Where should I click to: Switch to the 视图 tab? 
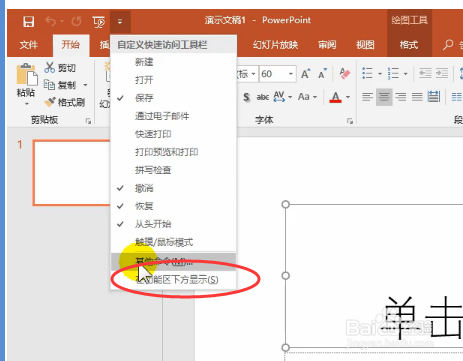tap(365, 45)
